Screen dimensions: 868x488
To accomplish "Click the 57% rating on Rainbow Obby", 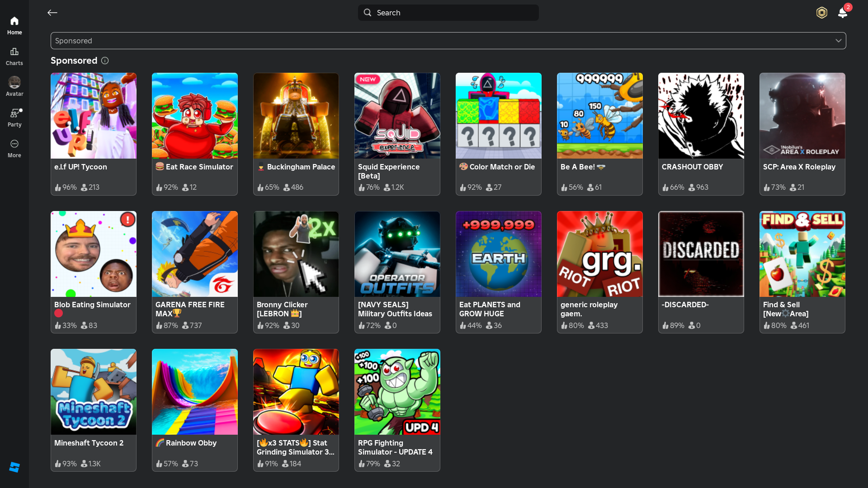I will 167,464.
